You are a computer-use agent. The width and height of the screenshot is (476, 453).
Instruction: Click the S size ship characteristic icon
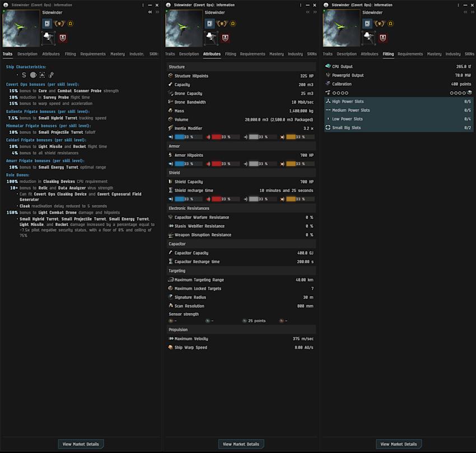click(x=24, y=74)
